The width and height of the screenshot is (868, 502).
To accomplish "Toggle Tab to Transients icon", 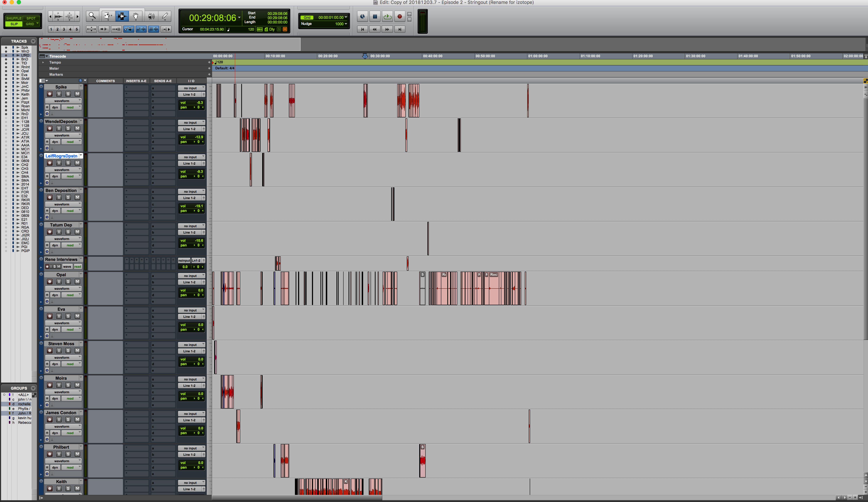I will pyautogui.click(x=104, y=29).
